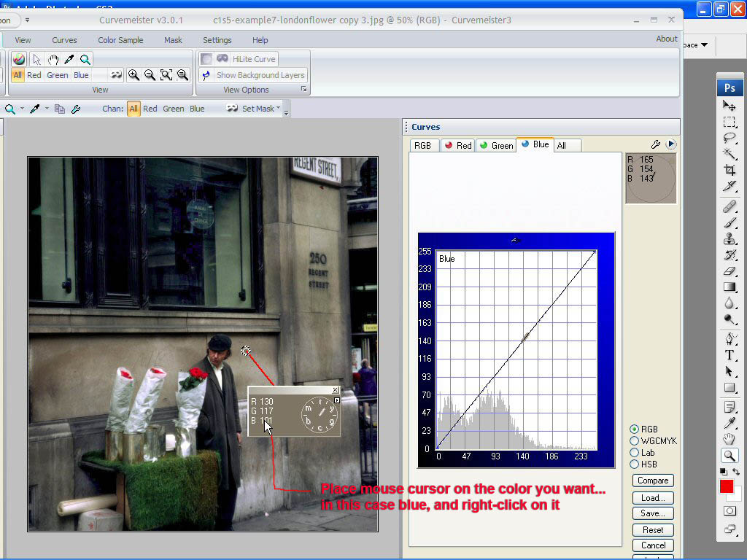The width and height of the screenshot is (747, 560).
Task: Enable the HSB color mode option
Action: point(634,464)
